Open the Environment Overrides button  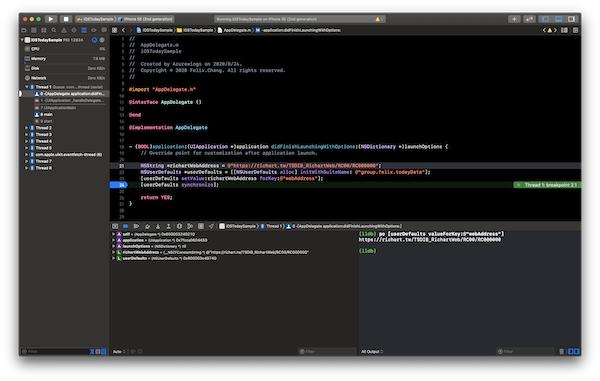coord(201,226)
